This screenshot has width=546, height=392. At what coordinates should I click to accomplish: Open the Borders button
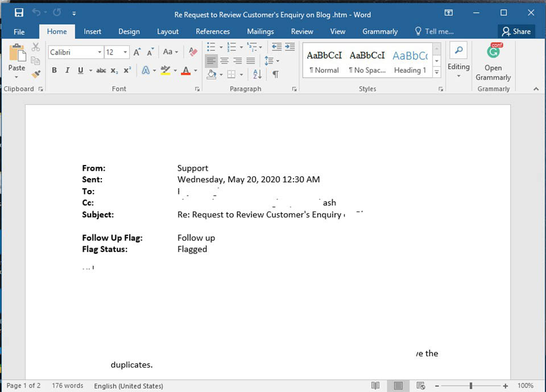point(231,74)
